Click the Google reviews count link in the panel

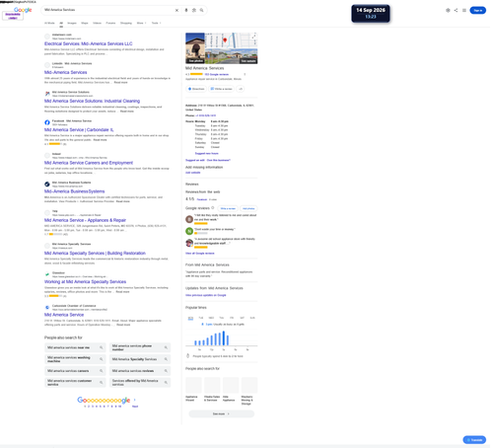pos(217,75)
